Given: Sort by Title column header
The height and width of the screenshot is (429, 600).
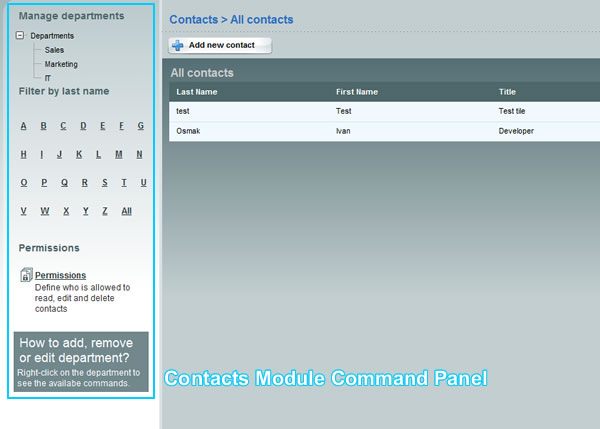Looking at the screenshot, I should 507,92.
